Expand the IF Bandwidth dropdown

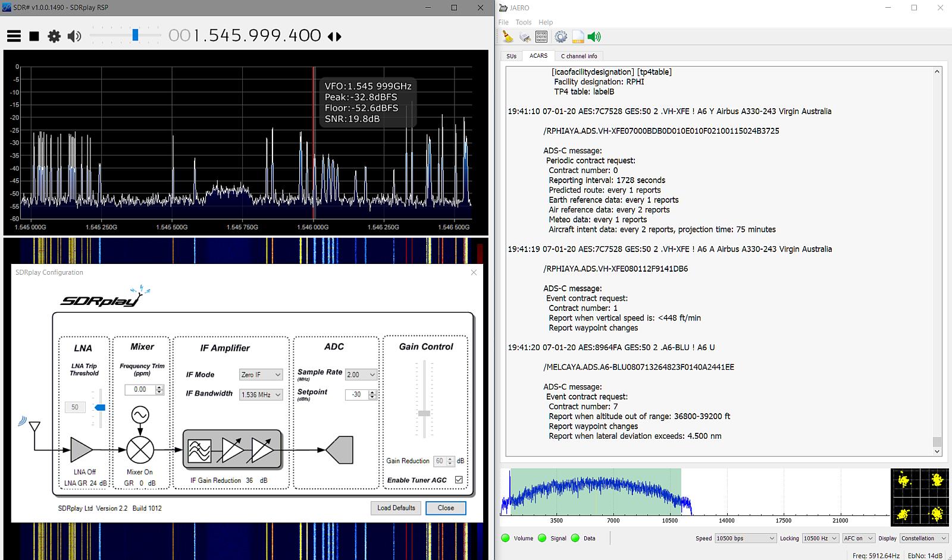(261, 394)
